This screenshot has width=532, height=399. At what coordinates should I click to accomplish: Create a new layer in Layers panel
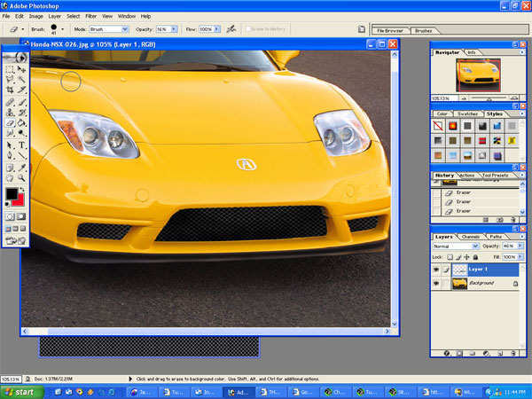[500, 353]
